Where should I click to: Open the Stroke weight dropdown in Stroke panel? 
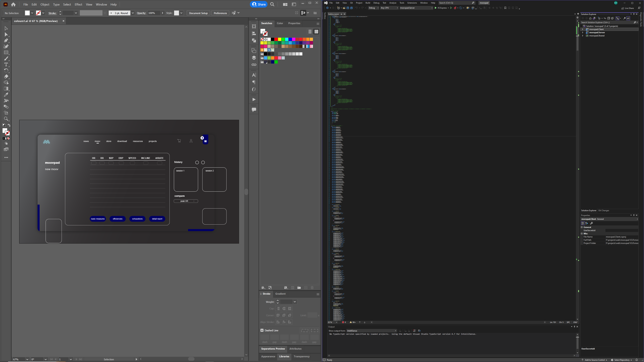(x=295, y=302)
